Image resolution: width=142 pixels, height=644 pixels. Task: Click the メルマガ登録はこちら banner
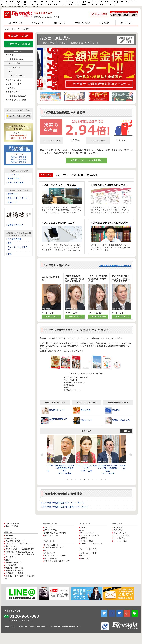tap(119, 593)
